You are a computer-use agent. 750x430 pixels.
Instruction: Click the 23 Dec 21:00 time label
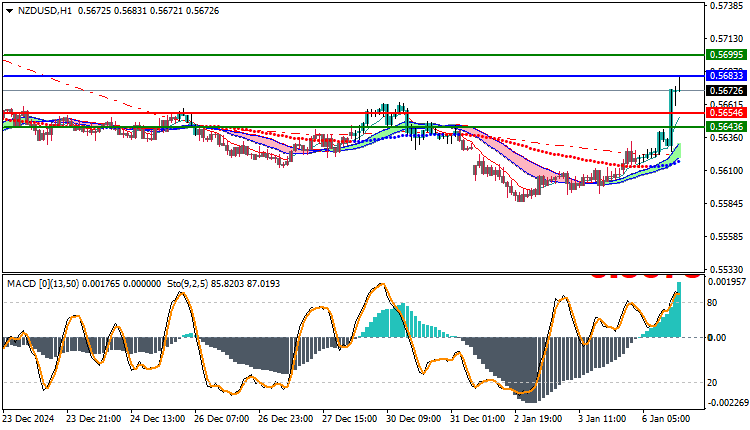[x=93, y=419]
